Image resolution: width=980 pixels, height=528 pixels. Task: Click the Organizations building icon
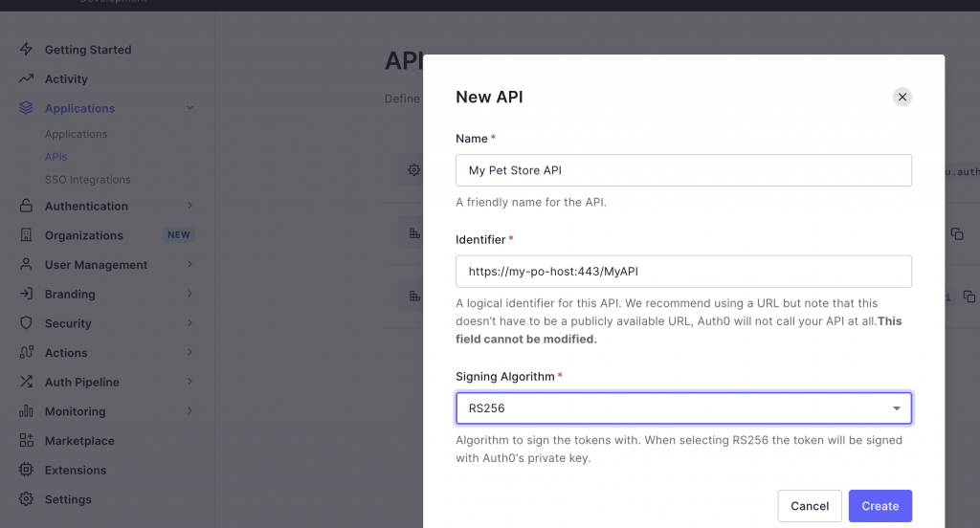click(x=26, y=234)
